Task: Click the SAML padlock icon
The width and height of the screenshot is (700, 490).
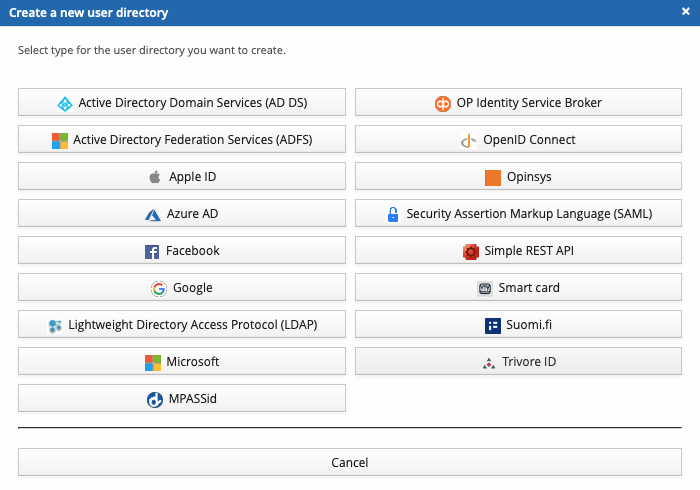Action: pyautogui.click(x=393, y=214)
